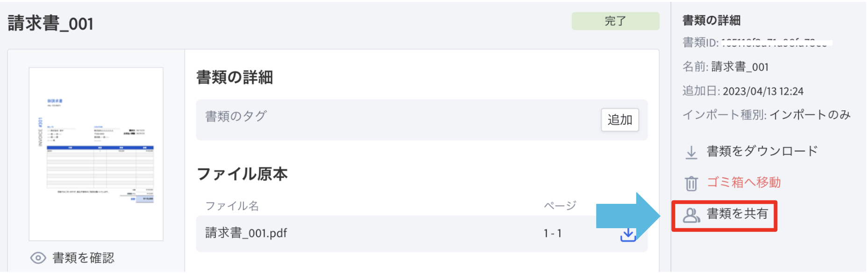Click the blue download icon in the 請求書_001.pdf row
This screenshot has height=274, width=868.
pos(628,235)
